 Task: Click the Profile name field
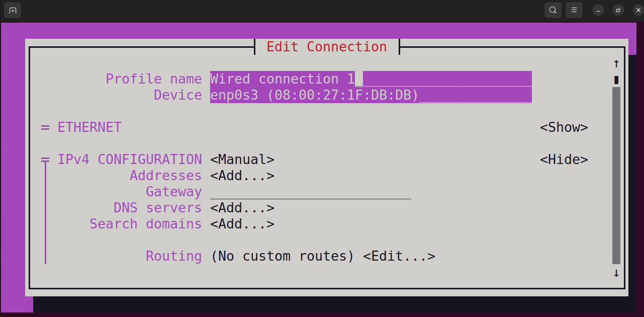(371, 79)
